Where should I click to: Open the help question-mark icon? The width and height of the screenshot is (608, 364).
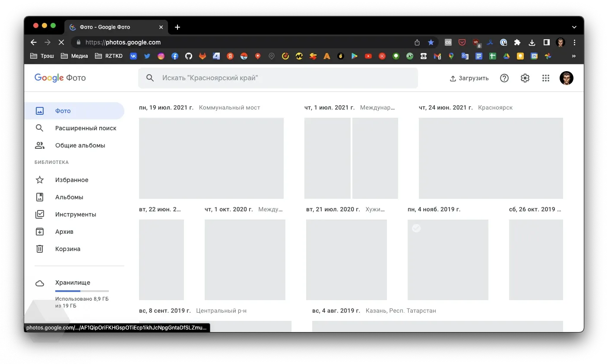click(504, 78)
